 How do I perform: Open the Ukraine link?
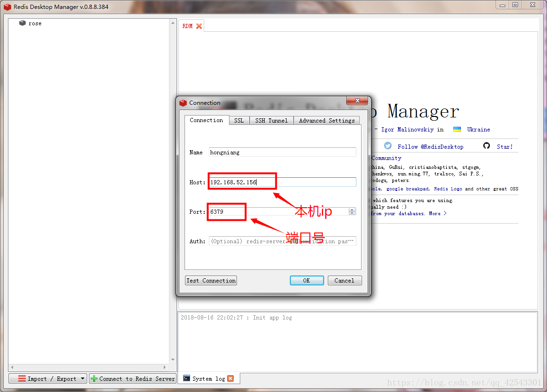pyautogui.click(x=478, y=130)
